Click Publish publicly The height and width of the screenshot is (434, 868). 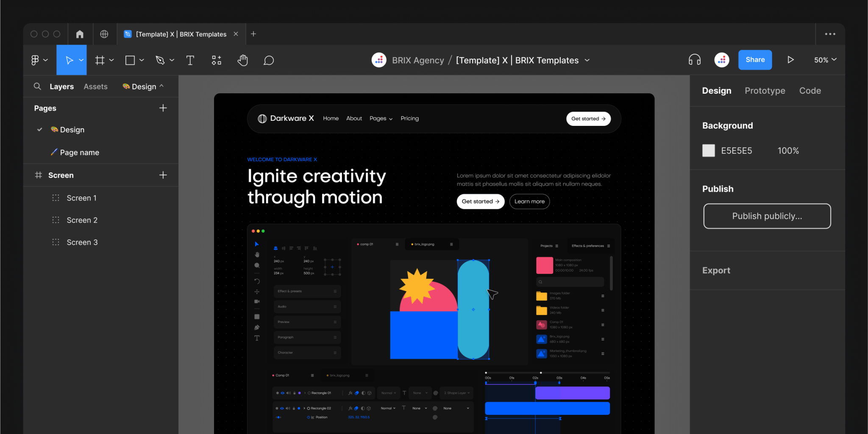tap(767, 216)
